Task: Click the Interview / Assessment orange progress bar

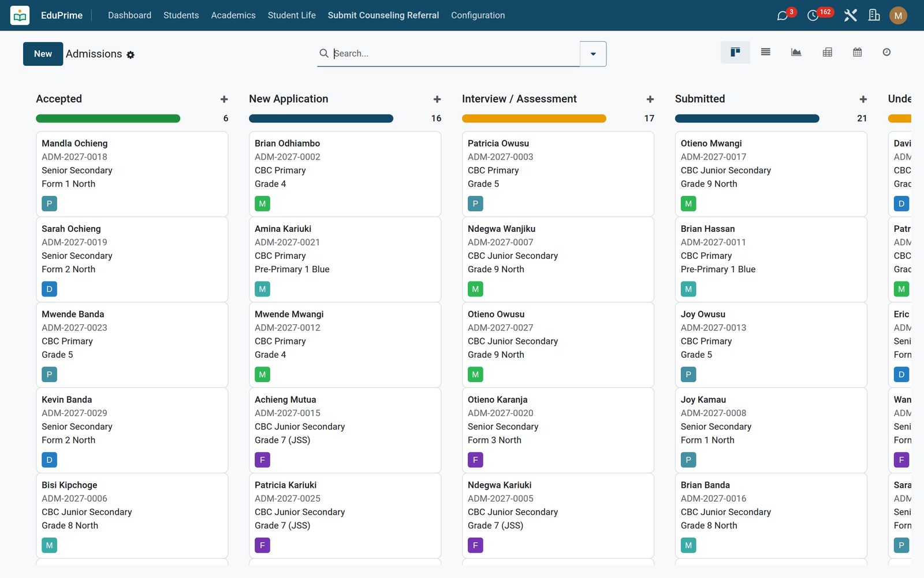Action: pos(534,118)
